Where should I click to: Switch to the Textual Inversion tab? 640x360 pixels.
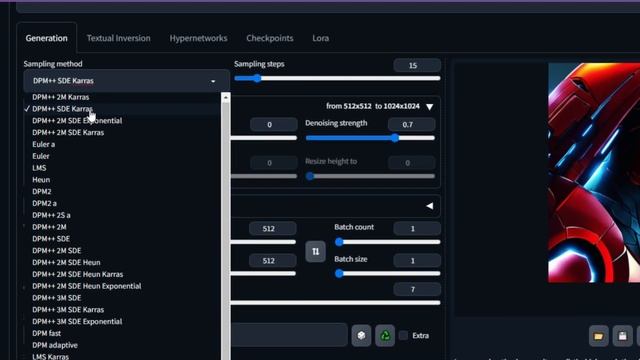click(x=118, y=38)
